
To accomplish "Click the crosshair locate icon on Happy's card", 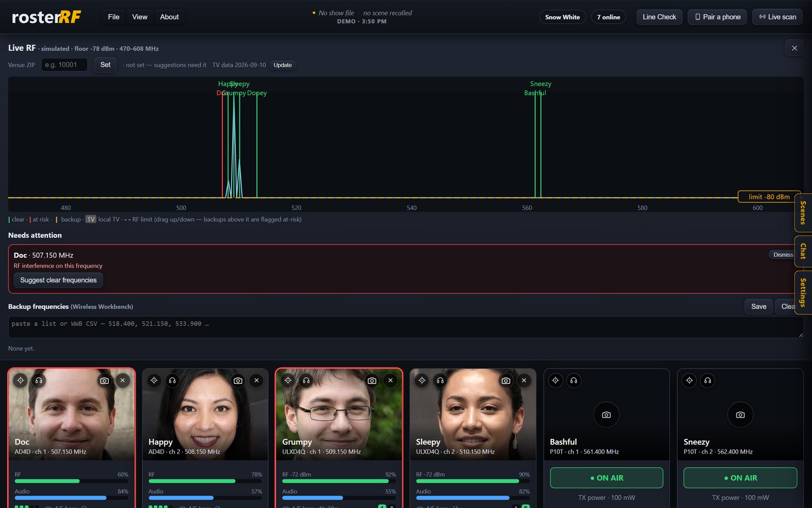I will (154, 380).
